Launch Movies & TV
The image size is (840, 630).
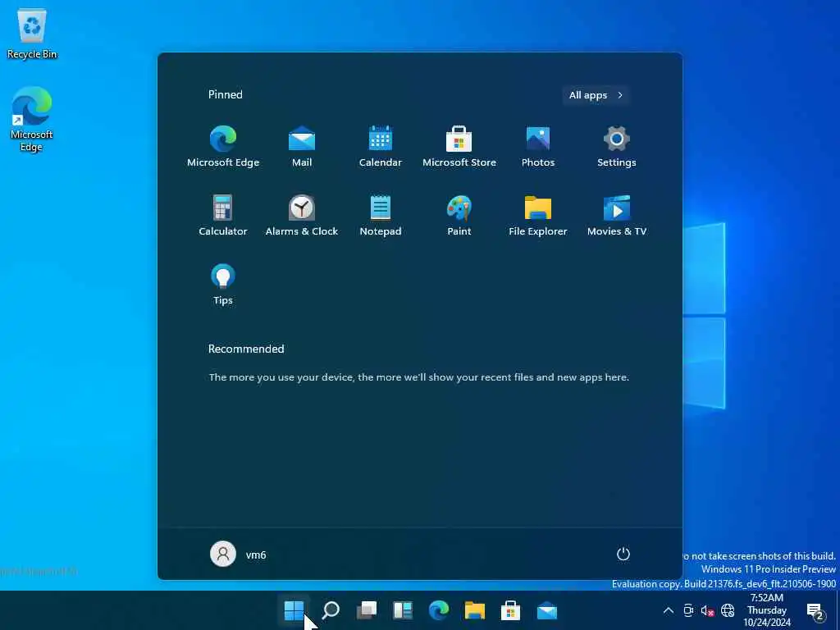coord(617,216)
